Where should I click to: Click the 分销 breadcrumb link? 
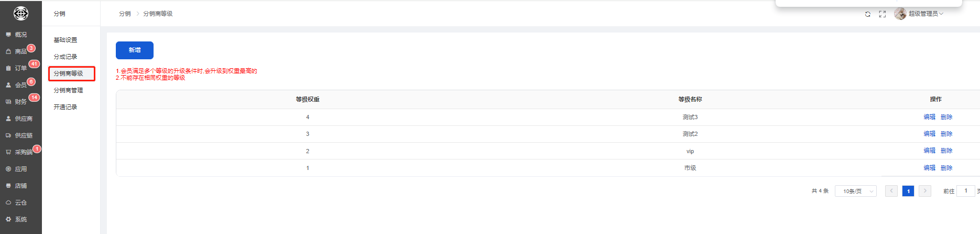[125, 14]
